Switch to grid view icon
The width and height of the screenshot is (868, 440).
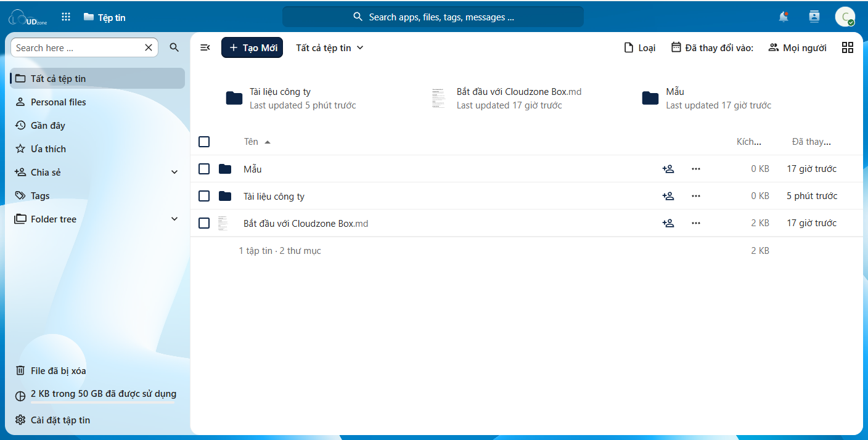click(848, 47)
